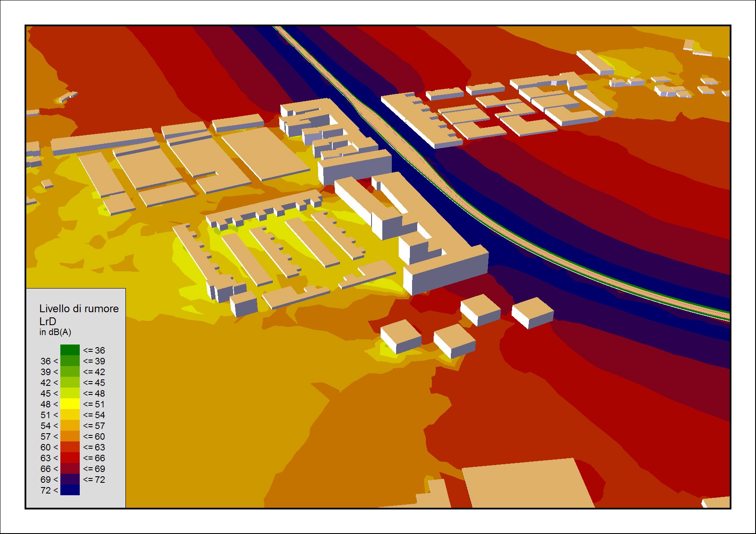This screenshot has width=756, height=534.
Task: Click the red 63 to 66 legend swatch
Action: pos(70,457)
